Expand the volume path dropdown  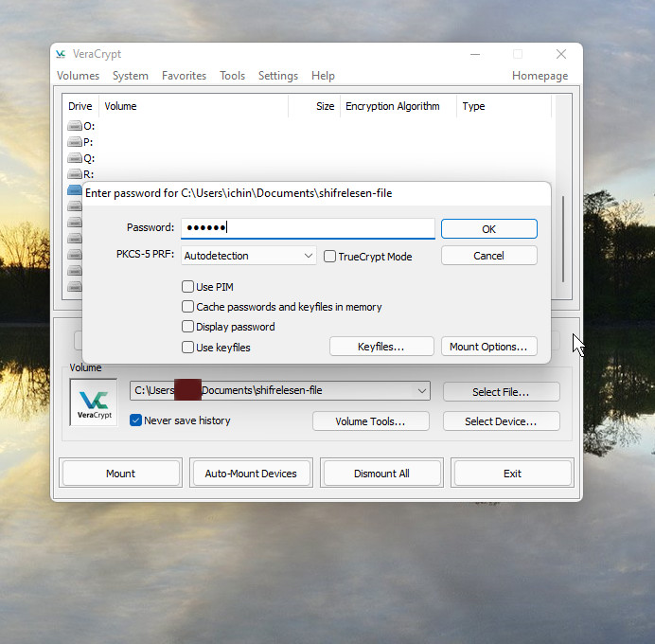pos(421,391)
